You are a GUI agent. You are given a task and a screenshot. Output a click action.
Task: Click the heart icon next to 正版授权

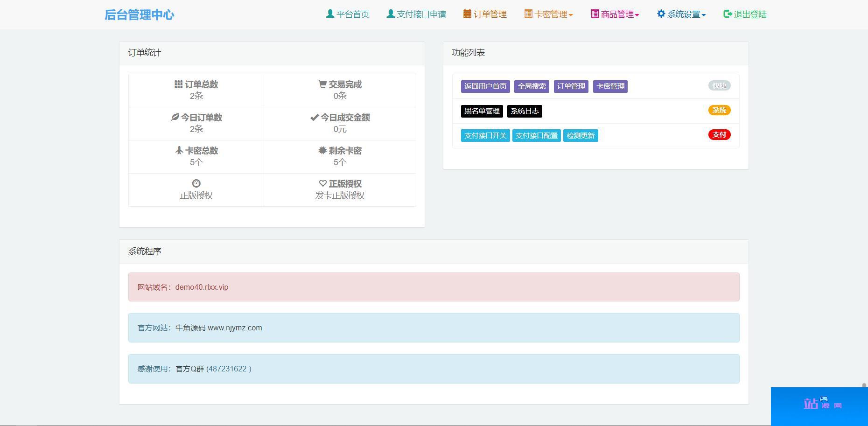(323, 183)
